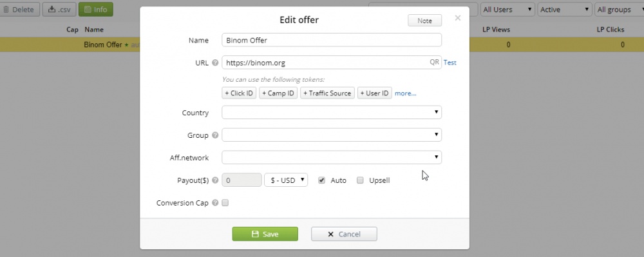The image size is (644, 257).
Task: Open the QR code for URL
Action: tap(434, 62)
